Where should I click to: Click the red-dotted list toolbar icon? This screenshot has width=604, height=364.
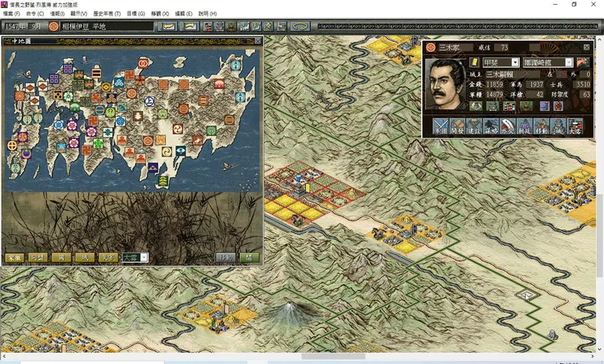point(207,26)
